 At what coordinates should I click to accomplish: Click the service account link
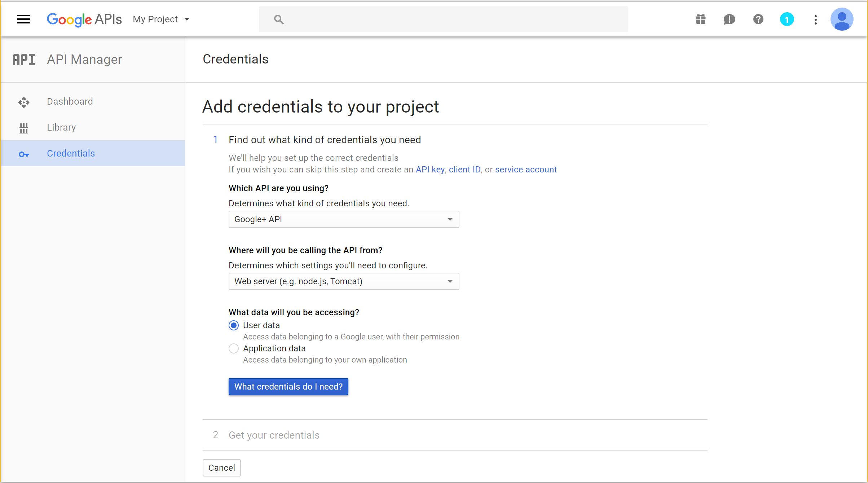click(526, 170)
